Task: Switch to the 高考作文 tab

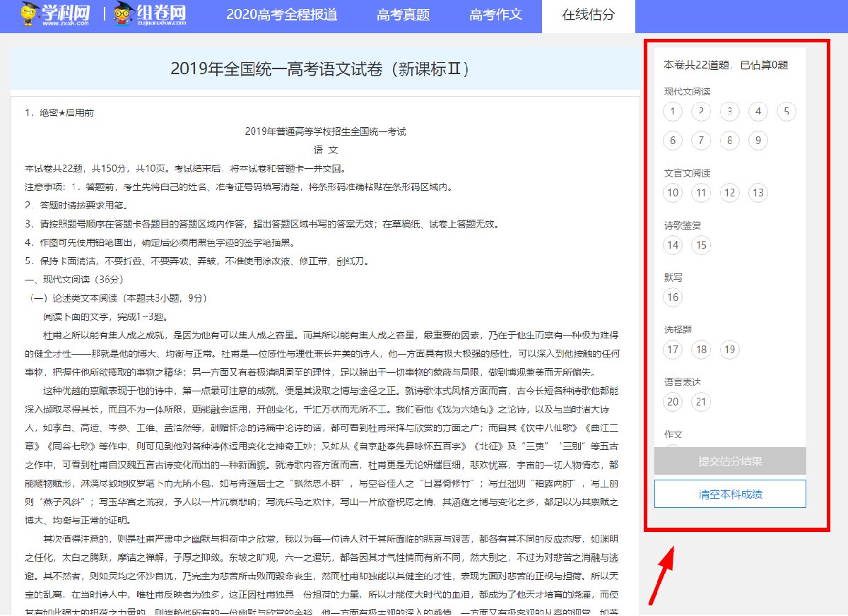Action: 495,15
